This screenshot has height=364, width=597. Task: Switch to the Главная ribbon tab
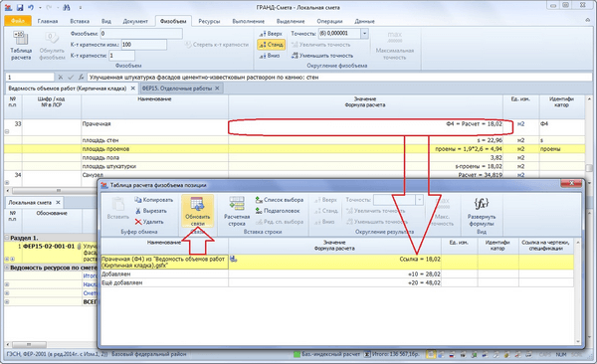[x=48, y=21]
